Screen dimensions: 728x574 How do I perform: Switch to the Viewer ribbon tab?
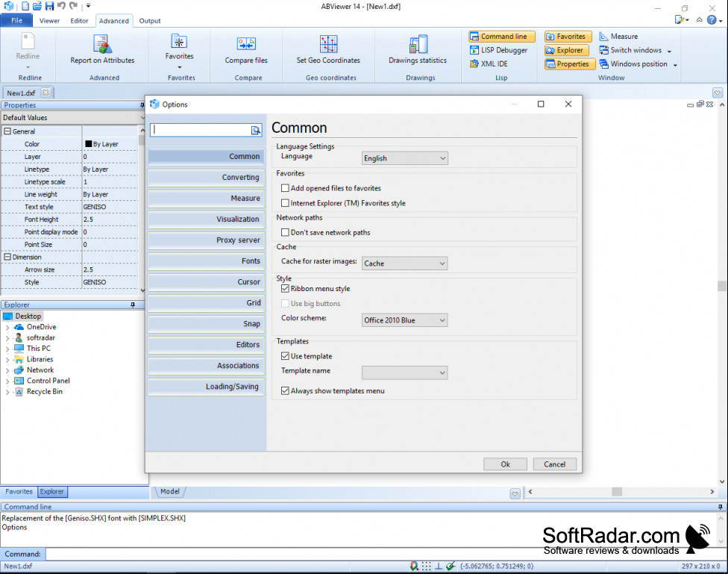pyautogui.click(x=49, y=21)
